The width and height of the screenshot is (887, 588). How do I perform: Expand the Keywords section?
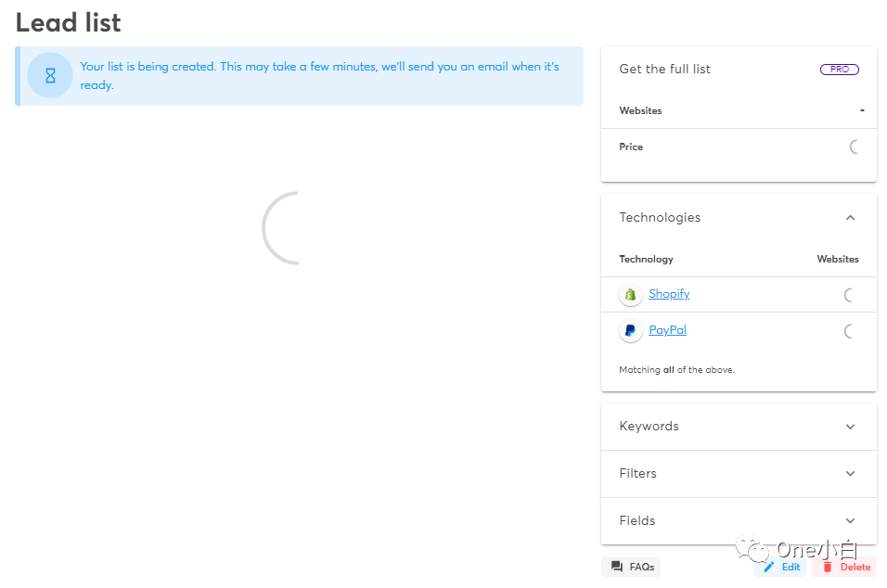coord(850,427)
